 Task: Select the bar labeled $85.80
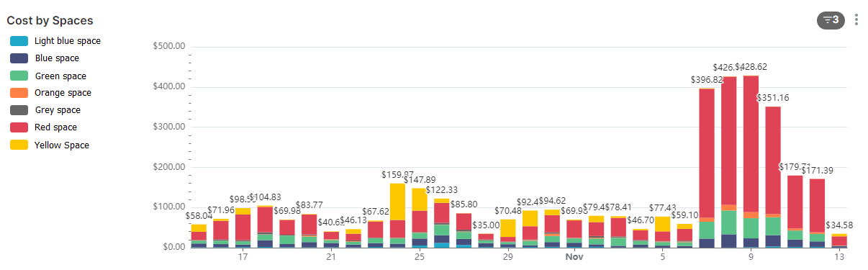464,230
